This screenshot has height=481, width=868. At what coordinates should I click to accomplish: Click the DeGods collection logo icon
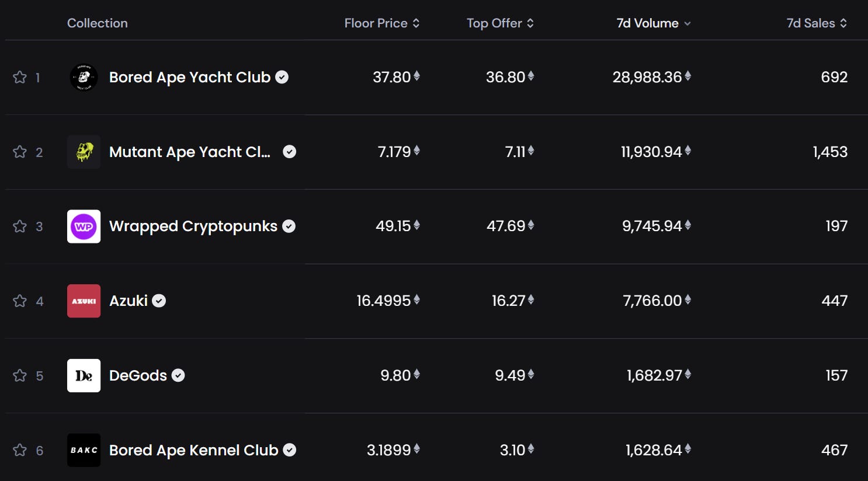coord(84,375)
